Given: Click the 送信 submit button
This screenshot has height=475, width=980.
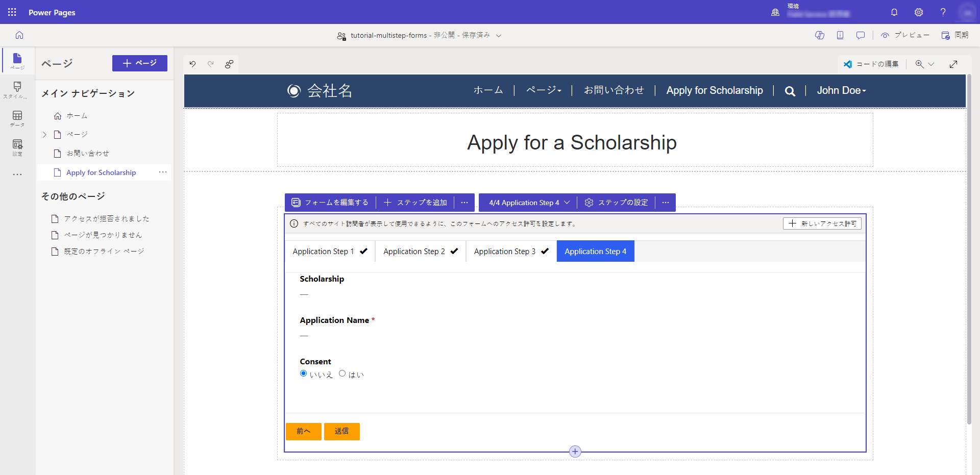Looking at the screenshot, I should 341,431.
